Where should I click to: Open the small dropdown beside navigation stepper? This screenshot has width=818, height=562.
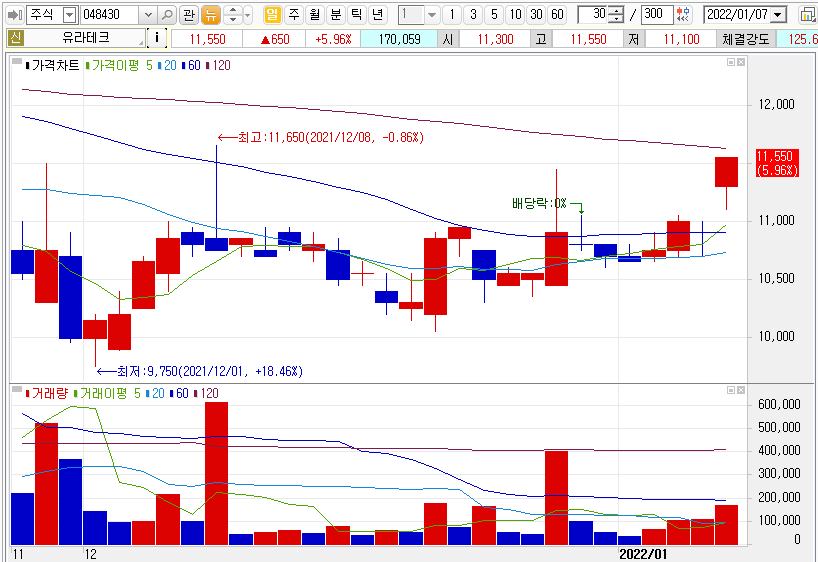tap(247, 15)
